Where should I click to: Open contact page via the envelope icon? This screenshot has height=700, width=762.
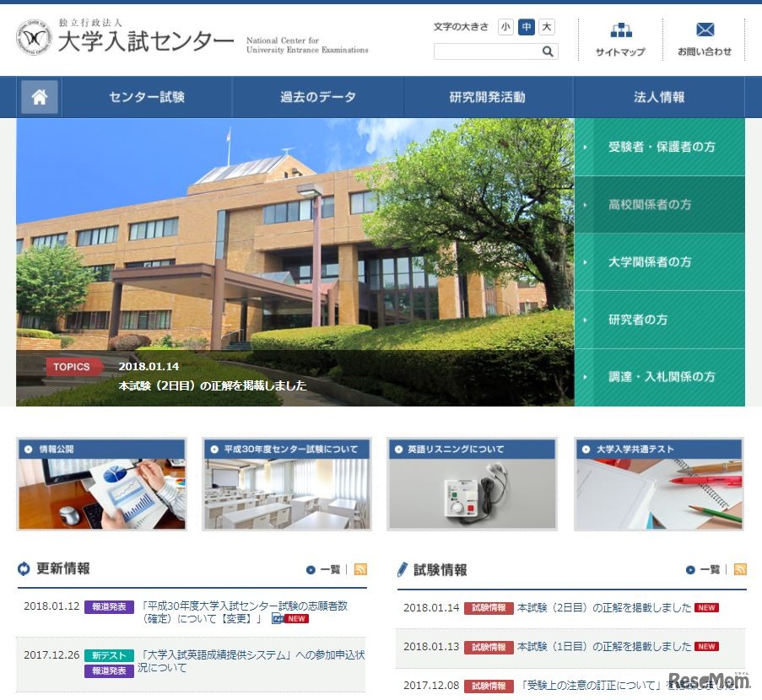(705, 30)
